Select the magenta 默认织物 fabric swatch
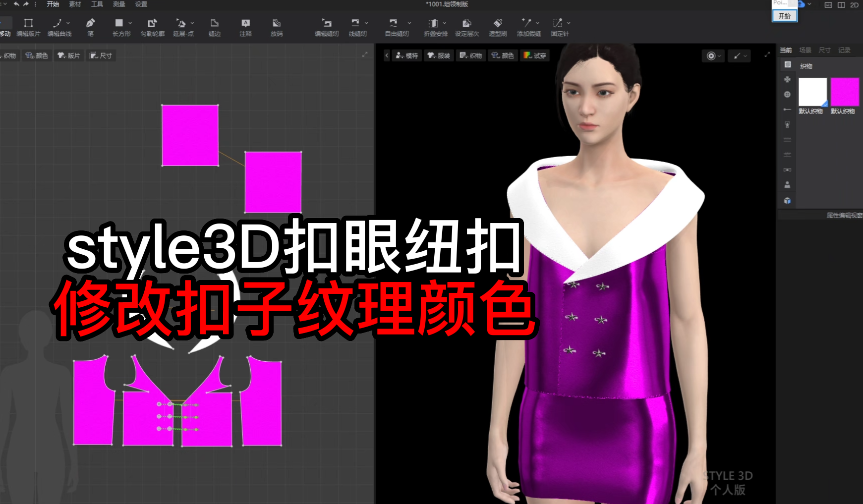The height and width of the screenshot is (504, 863). point(845,92)
